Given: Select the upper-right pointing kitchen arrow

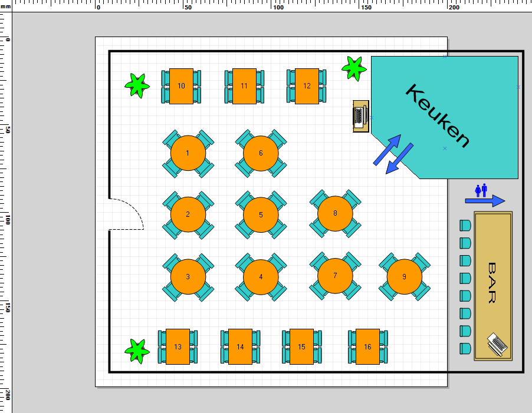Looking at the screenshot, I should click(387, 150).
